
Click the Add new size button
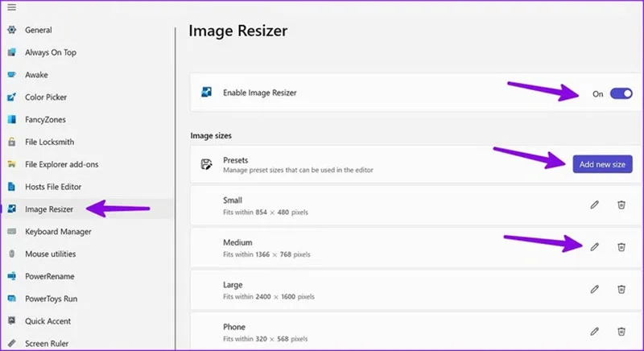[x=602, y=164]
